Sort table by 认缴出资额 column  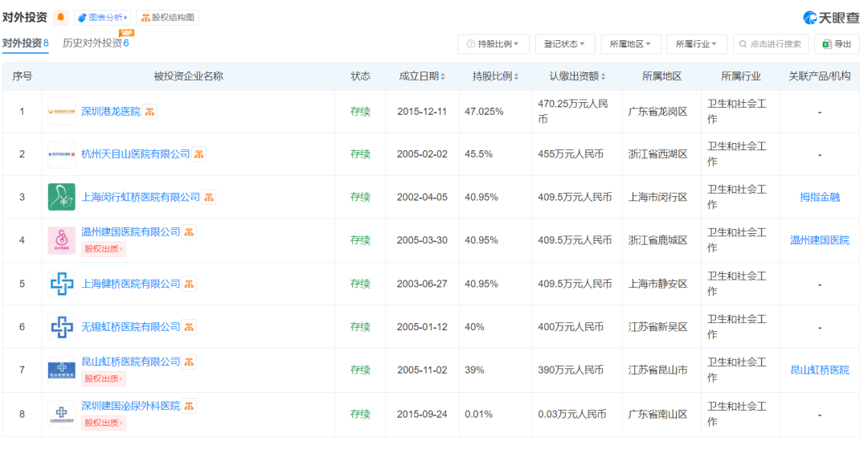coord(603,76)
